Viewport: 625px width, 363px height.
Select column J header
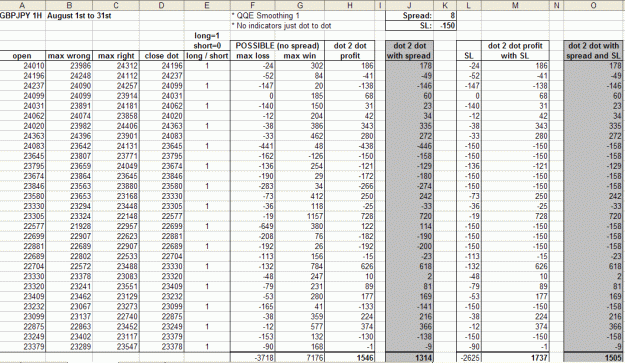(x=409, y=5)
